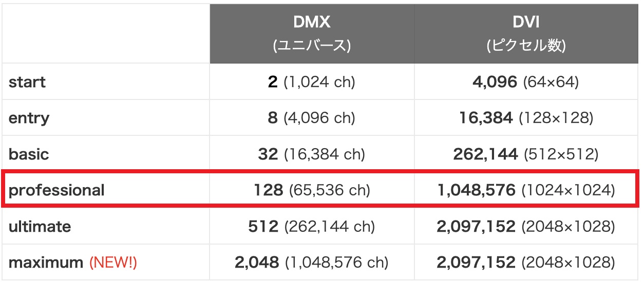The height and width of the screenshot is (282, 644).
Task: Select the DVI (ピクセル数) column header
Action: (526, 34)
